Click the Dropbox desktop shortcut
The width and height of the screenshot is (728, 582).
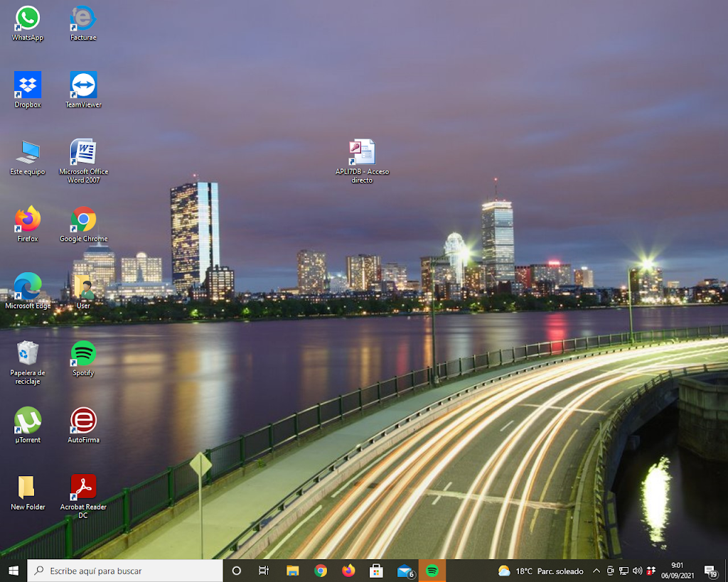(28, 85)
